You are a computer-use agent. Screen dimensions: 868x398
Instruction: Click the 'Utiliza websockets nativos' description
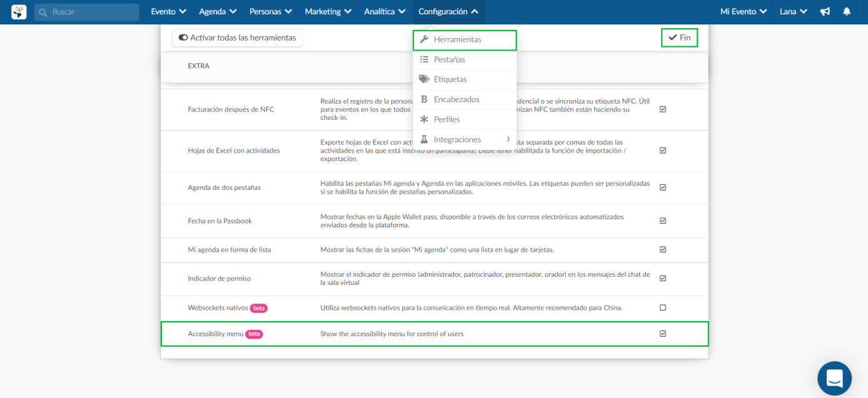click(472, 308)
